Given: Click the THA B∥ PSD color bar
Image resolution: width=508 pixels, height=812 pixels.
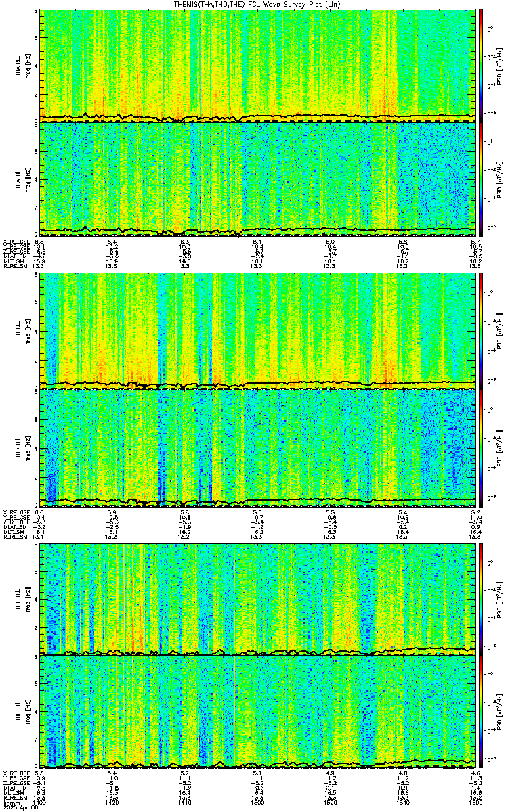Looking at the screenshot, I should tap(482, 179).
